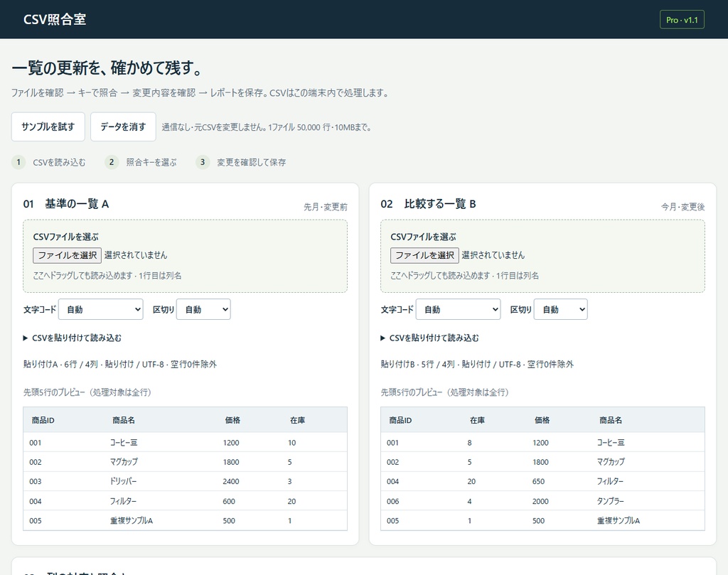728x575 pixels.
Task: Click price 650 in table B
Action: 539,482
